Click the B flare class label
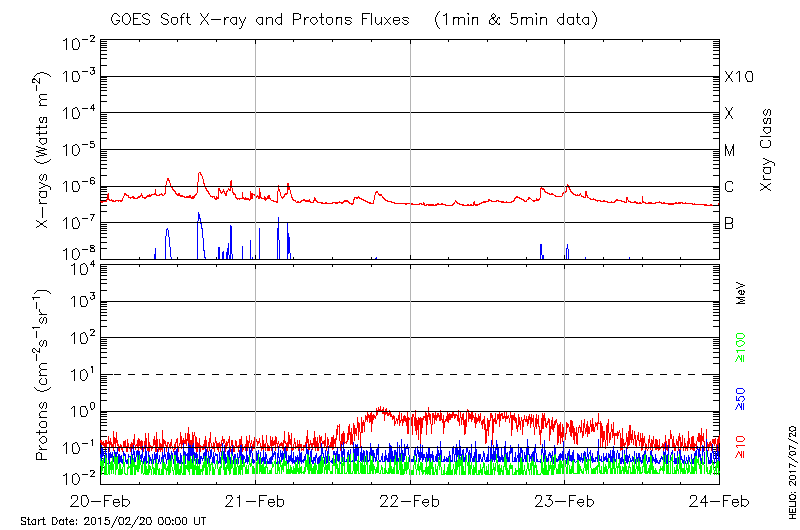This screenshot has height=530, width=800. (x=729, y=223)
